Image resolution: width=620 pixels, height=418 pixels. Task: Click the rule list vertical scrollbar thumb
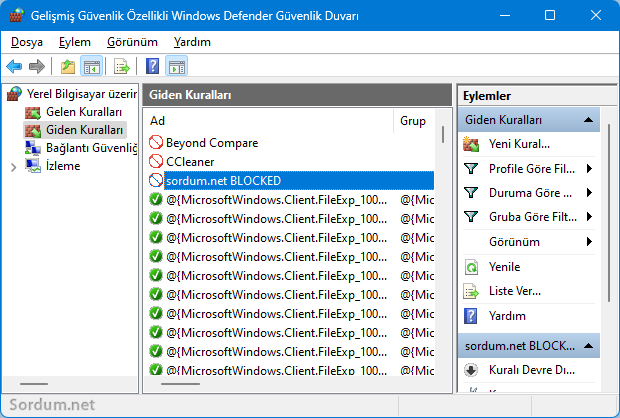click(443, 134)
